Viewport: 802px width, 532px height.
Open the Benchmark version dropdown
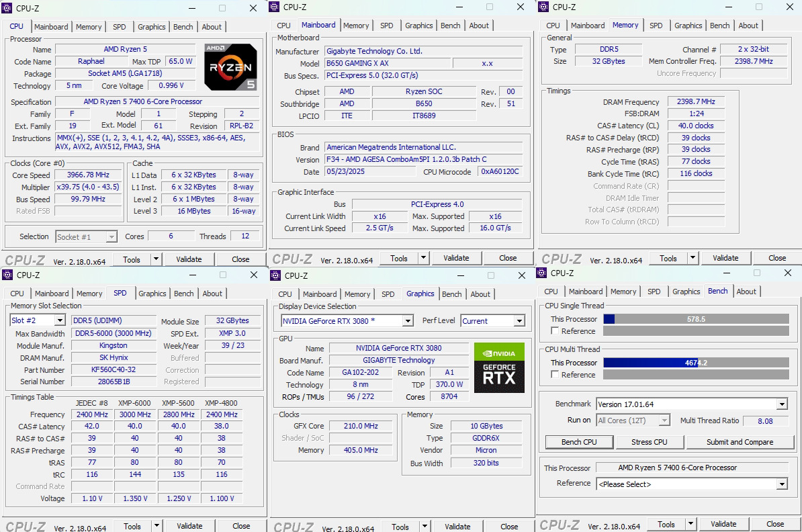point(782,404)
